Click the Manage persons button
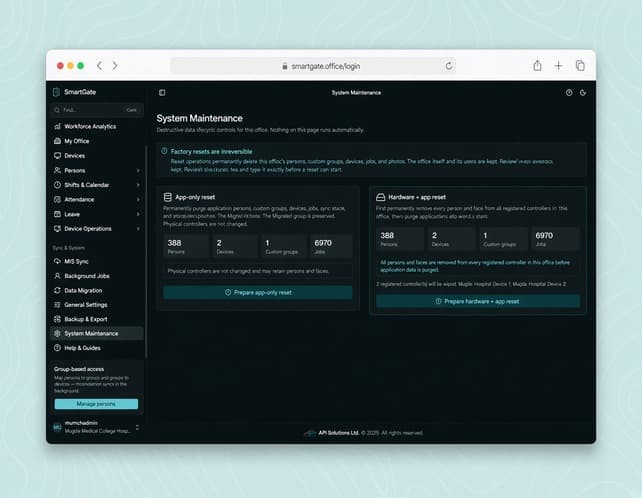642x498 pixels. click(x=96, y=404)
